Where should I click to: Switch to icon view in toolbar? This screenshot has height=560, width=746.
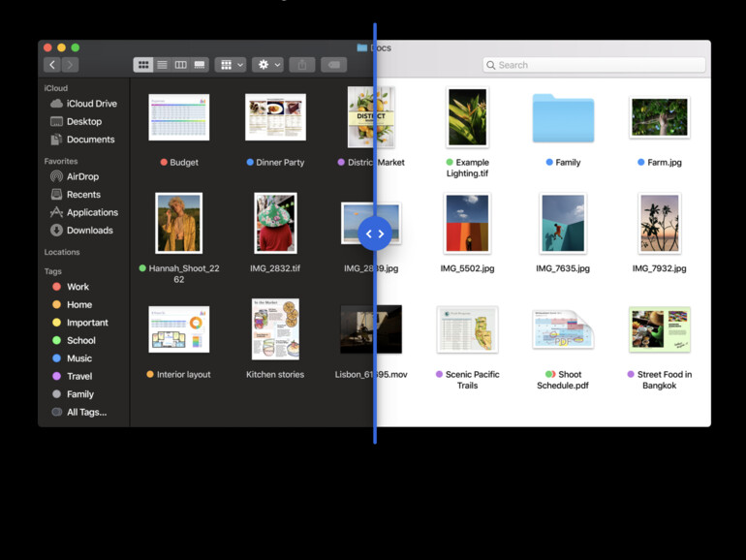point(143,65)
